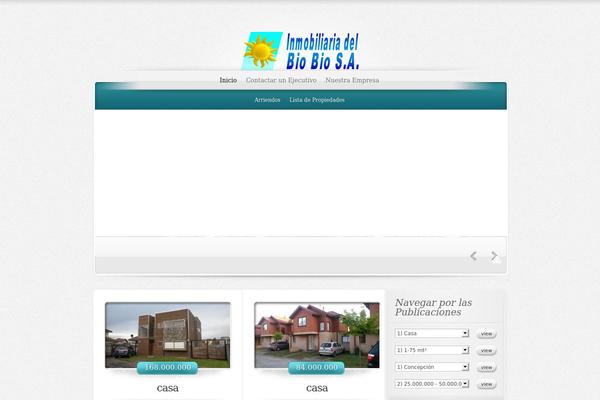Open the price range dropdown 25.000.000 - 50.000.000
The height and width of the screenshot is (400, 600).
click(432, 384)
